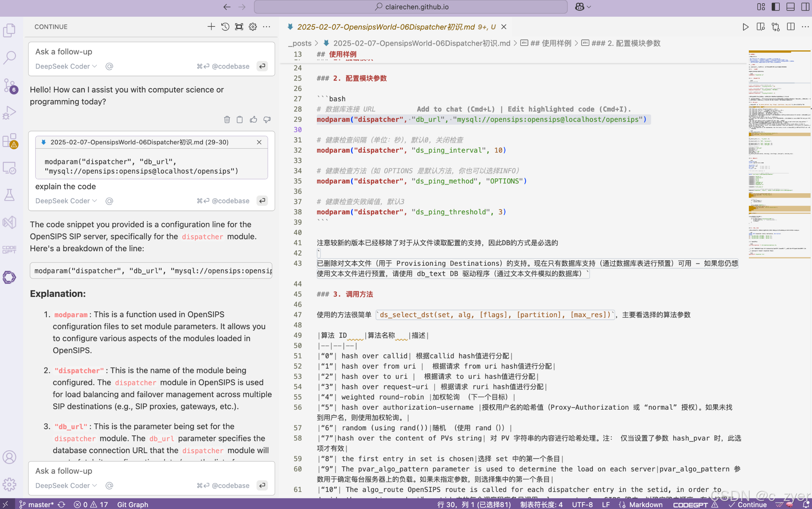Toggle the bottom panel layout button
This screenshot has width=812, height=509.
791,7
